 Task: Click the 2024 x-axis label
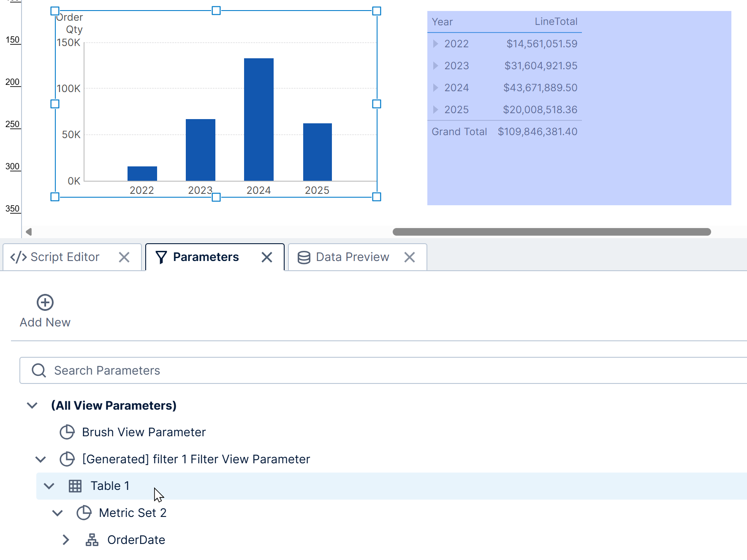[258, 190]
